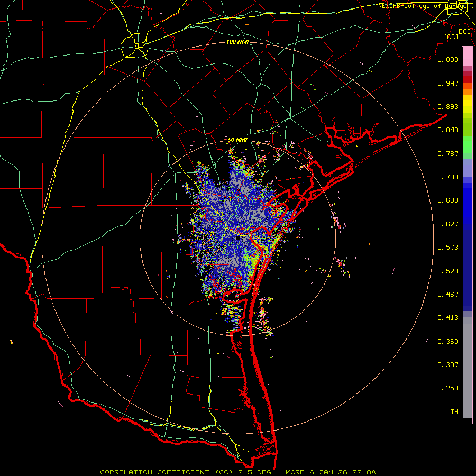Click the NEXLAB-College of DuPage credit text
The image size is (476, 476).
click(425, 6)
